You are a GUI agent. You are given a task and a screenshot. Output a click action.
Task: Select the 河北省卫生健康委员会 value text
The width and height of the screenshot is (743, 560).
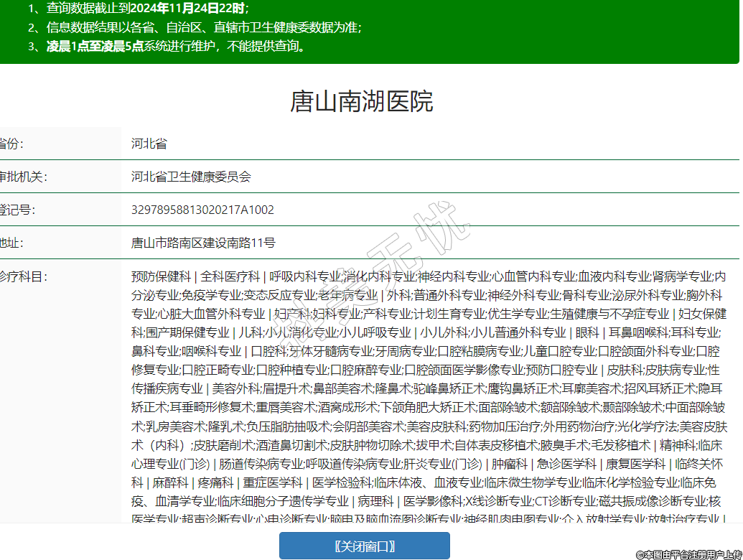click(x=191, y=177)
